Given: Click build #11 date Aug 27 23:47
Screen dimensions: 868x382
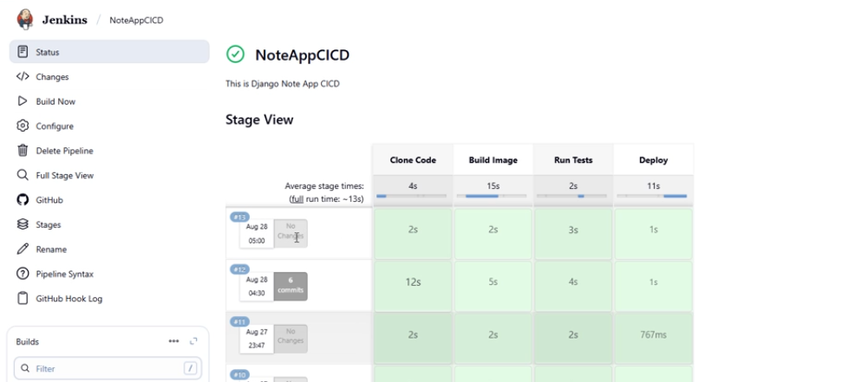Looking at the screenshot, I should 257,339.
